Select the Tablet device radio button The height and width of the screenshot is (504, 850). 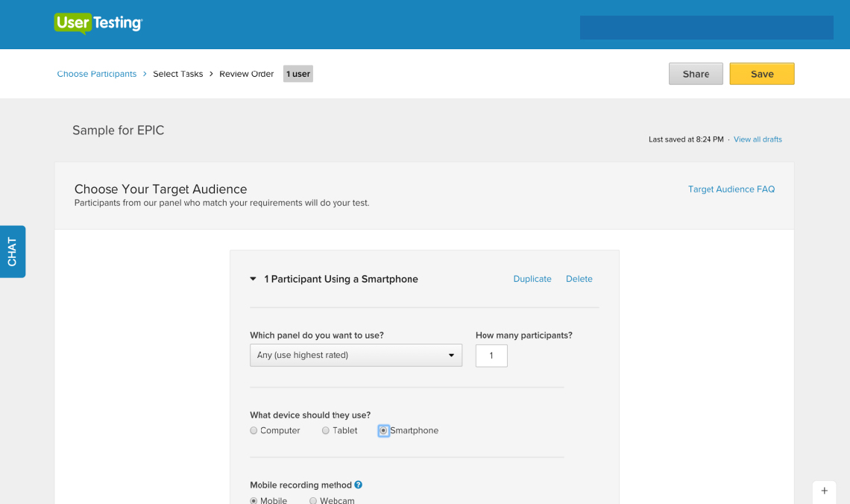click(326, 431)
